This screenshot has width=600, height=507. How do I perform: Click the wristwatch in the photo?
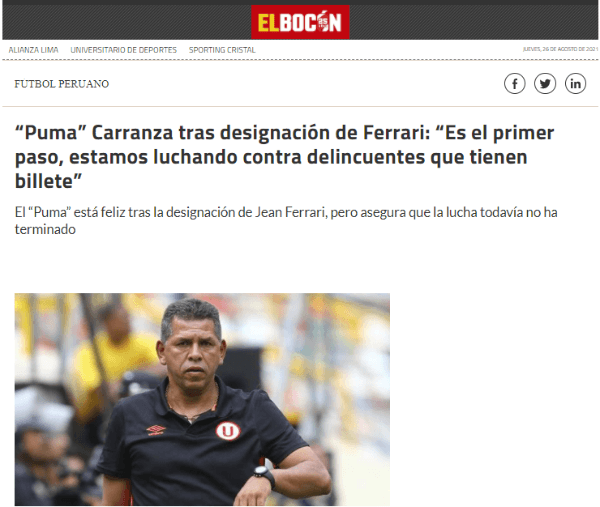(x=264, y=474)
